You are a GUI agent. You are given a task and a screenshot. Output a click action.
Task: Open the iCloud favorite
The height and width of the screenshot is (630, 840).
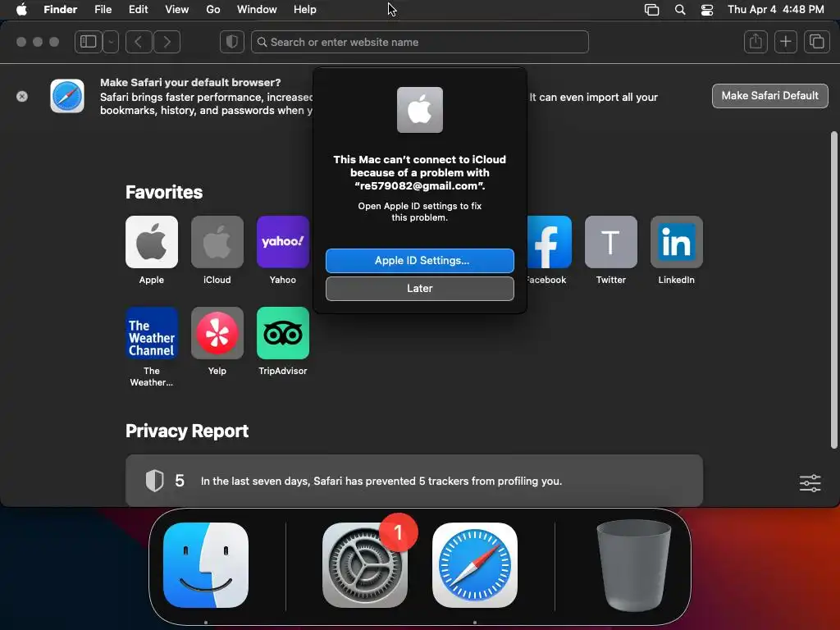pos(217,242)
